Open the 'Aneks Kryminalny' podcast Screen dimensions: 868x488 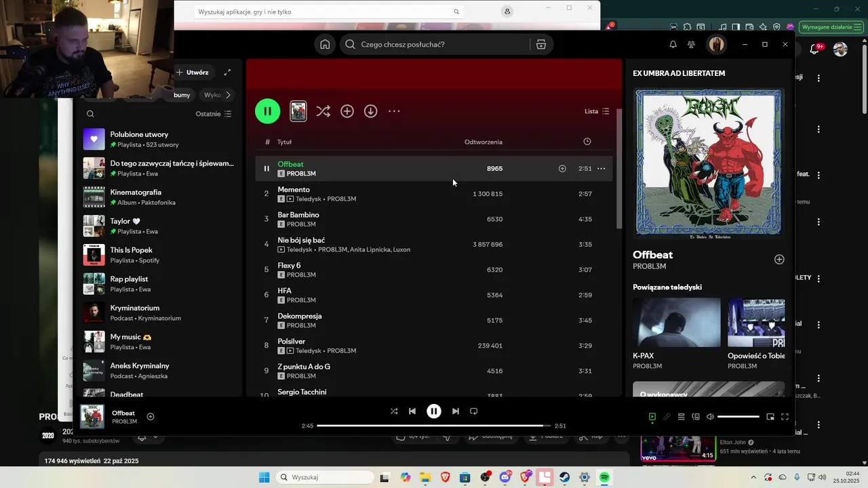(157, 370)
